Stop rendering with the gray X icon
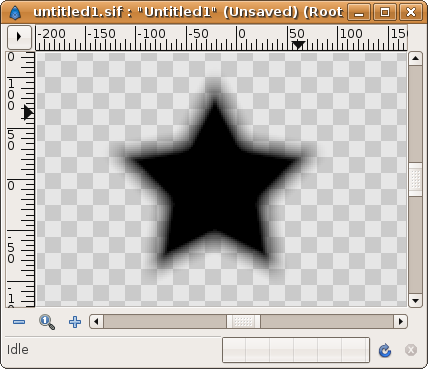Image resolution: width=428 pixels, height=369 pixels. pyautogui.click(x=411, y=350)
